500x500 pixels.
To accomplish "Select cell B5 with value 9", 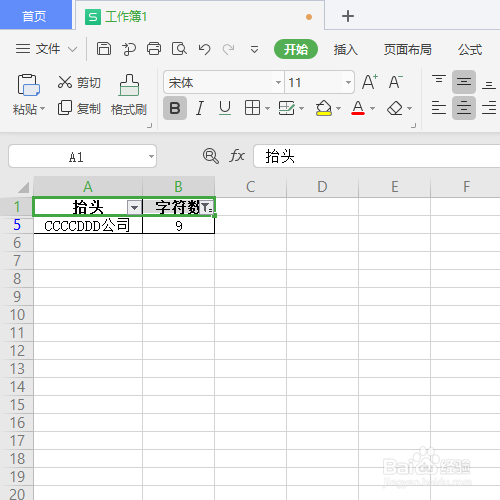I will click(179, 225).
